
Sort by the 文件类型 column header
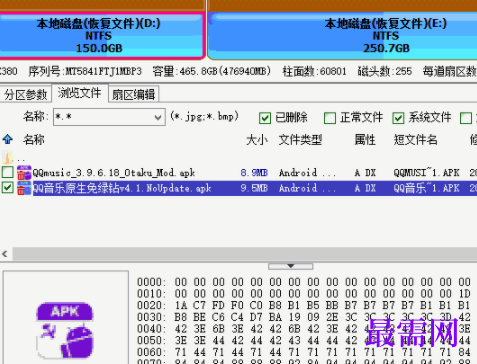(300, 140)
